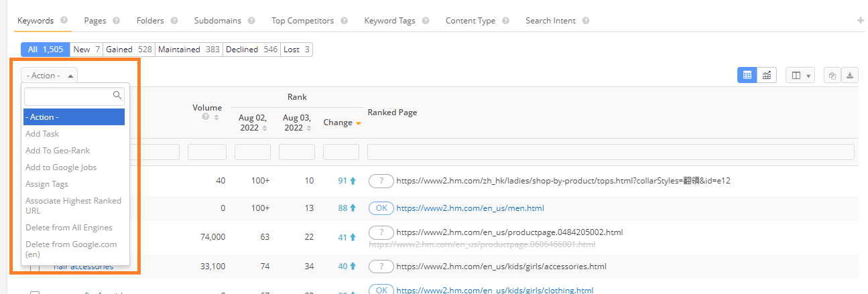The width and height of the screenshot is (868, 294).
Task: Click the '?' badge on the tops.html row
Action: pos(381,181)
